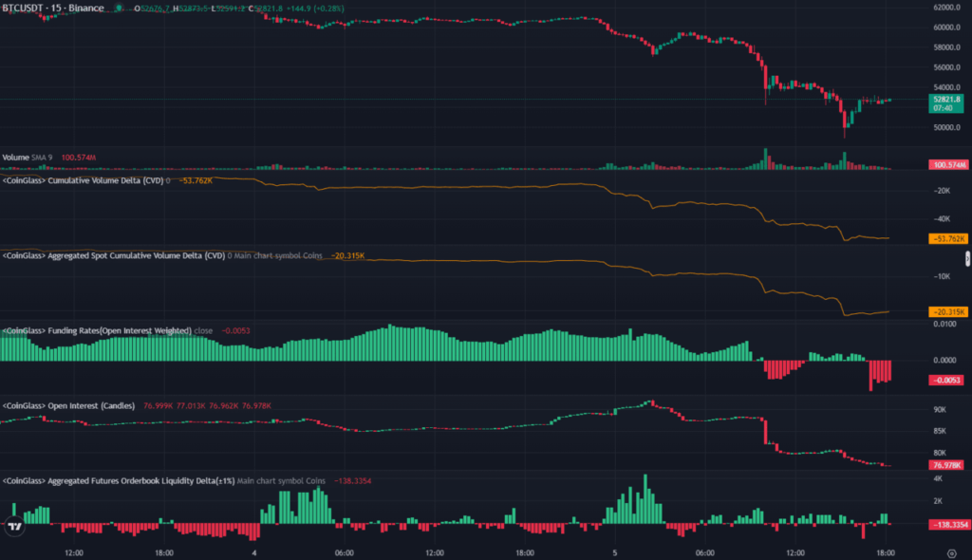Click the 'close' text in Funding Rates legend
972x560 pixels.
pyautogui.click(x=203, y=330)
